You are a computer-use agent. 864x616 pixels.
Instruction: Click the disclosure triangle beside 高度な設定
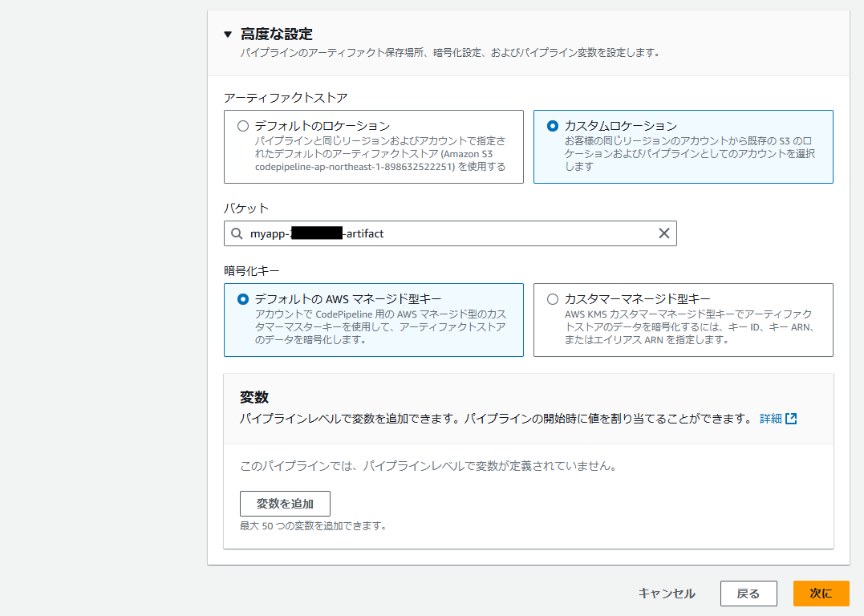click(227, 34)
